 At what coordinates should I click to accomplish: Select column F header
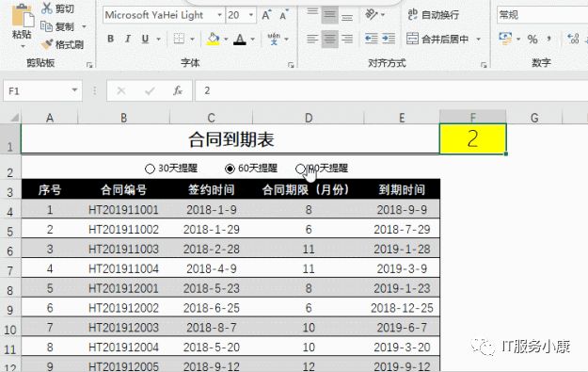pyautogui.click(x=473, y=118)
